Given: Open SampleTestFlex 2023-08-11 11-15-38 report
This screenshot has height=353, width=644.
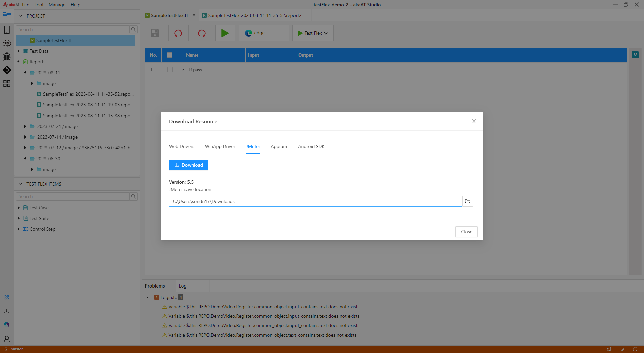Looking at the screenshot, I should pyautogui.click(x=85, y=116).
